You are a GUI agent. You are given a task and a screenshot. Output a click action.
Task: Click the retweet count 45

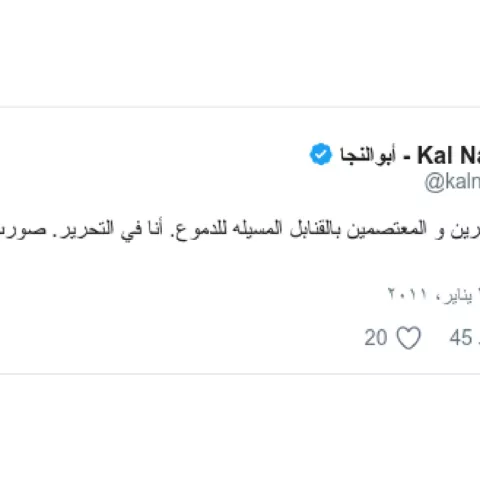point(461,337)
